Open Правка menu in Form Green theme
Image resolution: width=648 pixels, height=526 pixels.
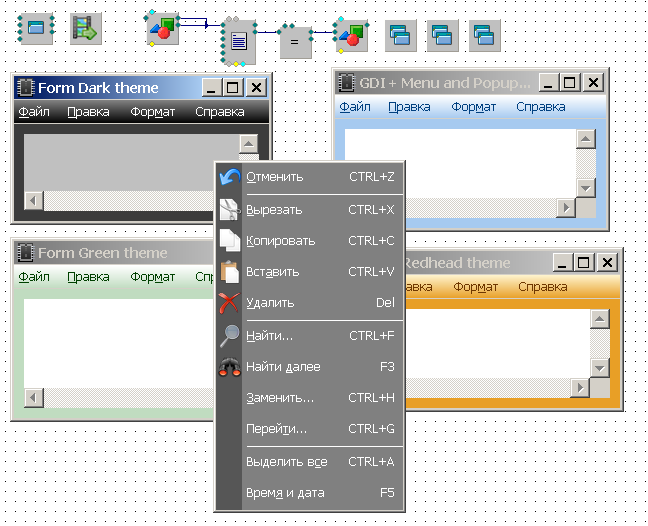[88, 277]
